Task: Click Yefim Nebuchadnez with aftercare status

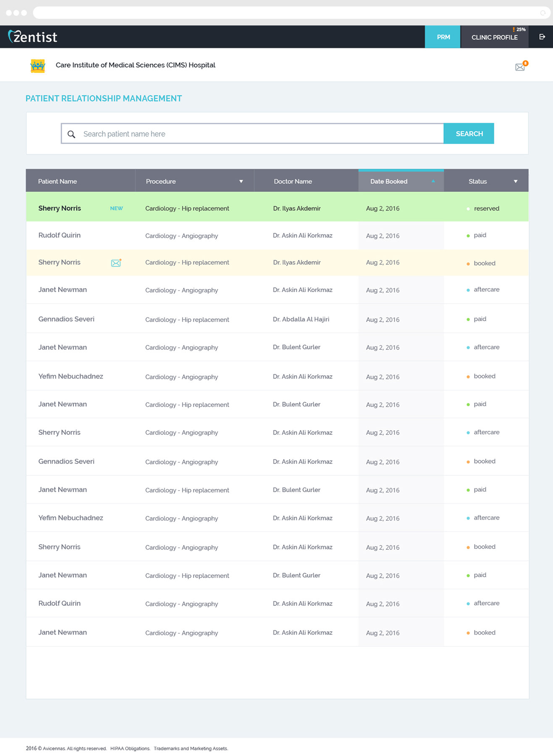Action: tap(71, 518)
